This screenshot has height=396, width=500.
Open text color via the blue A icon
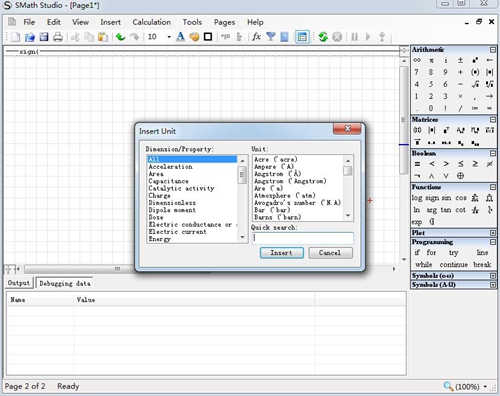coord(180,37)
